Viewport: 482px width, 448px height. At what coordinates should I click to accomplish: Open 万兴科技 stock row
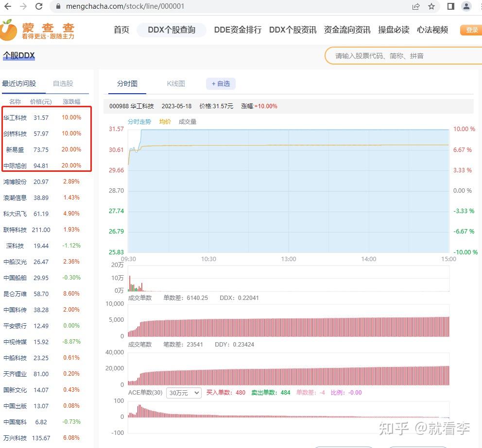[42, 438]
